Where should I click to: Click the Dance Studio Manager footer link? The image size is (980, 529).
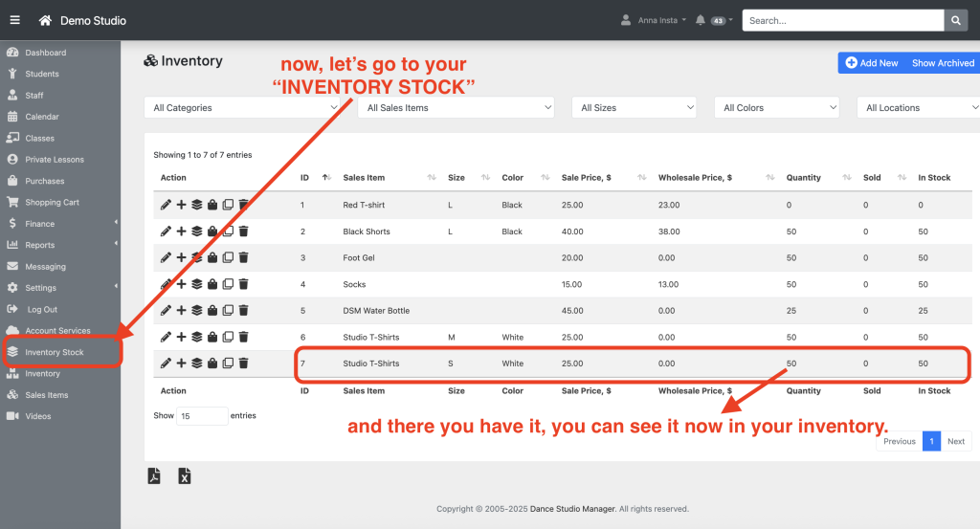[572, 509]
